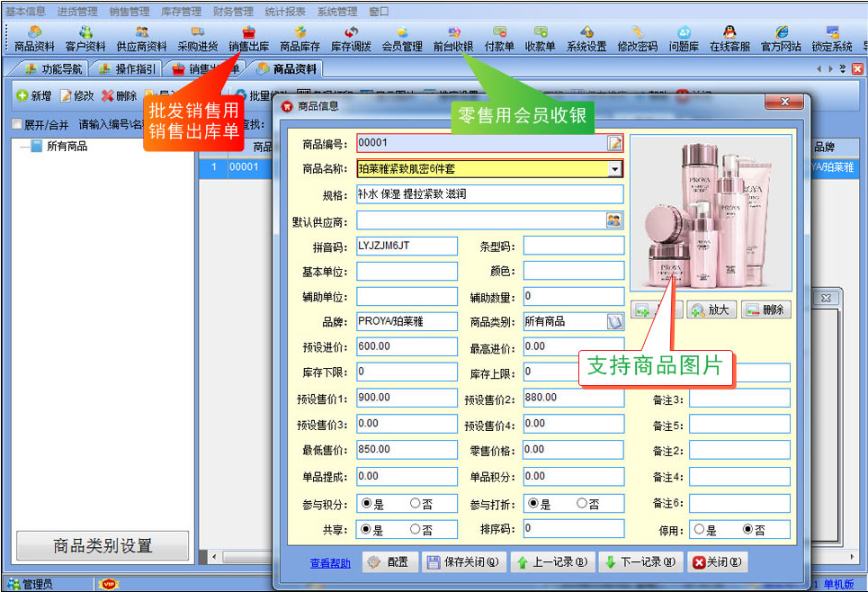Image resolution: width=868 pixels, height=592 pixels.
Task: Click the edit icon beside 商品编号
Action: coord(615,143)
